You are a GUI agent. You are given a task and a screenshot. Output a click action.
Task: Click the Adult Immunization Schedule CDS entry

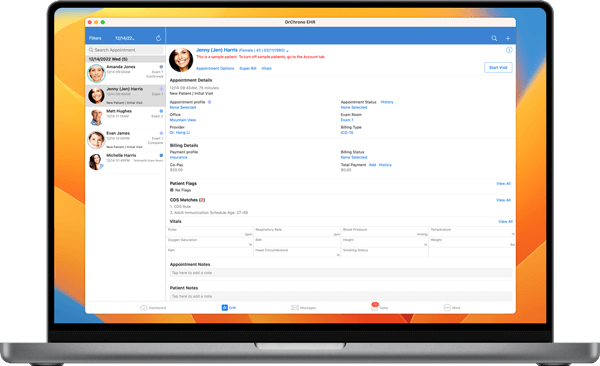pos(209,212)
